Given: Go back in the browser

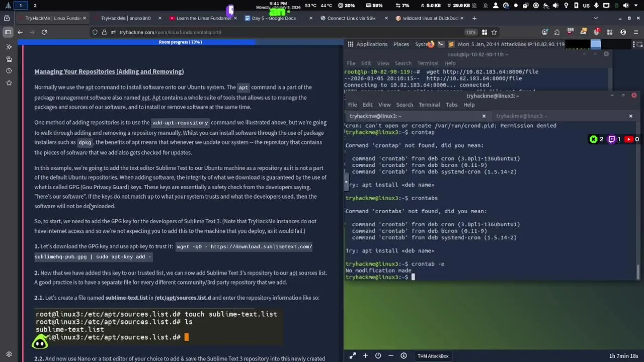Looking at the screenshot, I should (20, 32).
